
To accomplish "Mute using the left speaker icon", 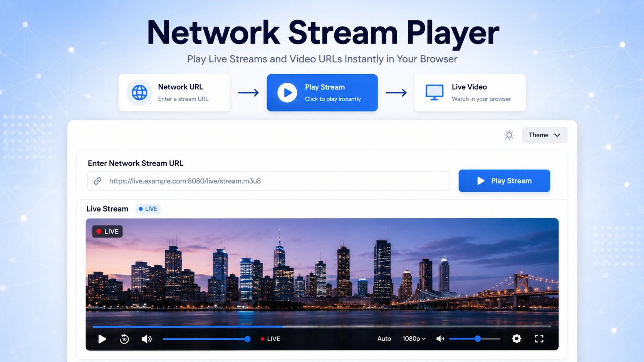I will pyautogui.click(x=147, y=339).
